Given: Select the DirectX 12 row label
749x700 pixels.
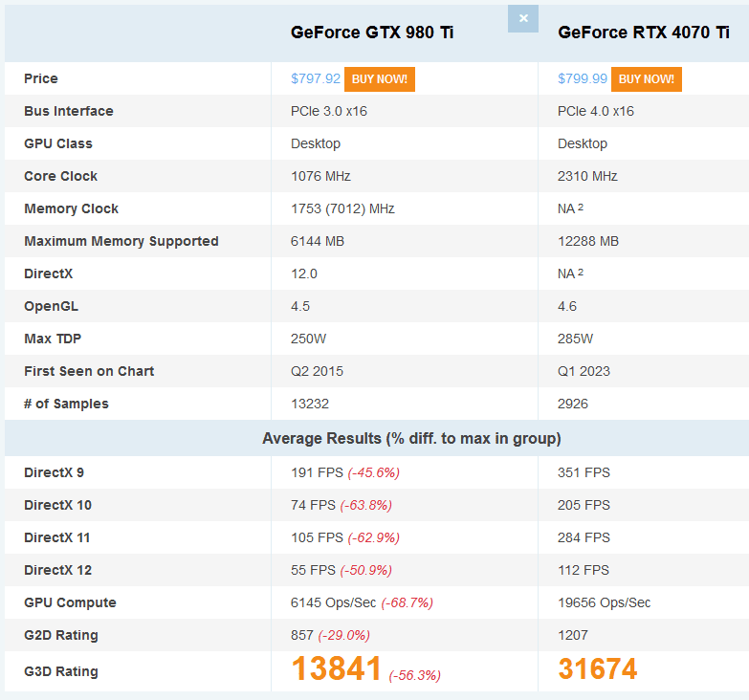Looking at the screenshot, I should pos(57,570).
